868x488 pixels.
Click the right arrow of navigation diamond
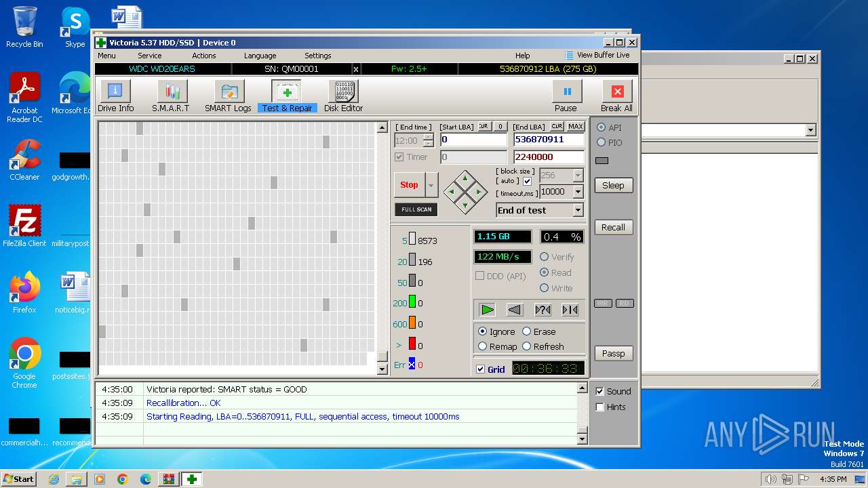478,192
